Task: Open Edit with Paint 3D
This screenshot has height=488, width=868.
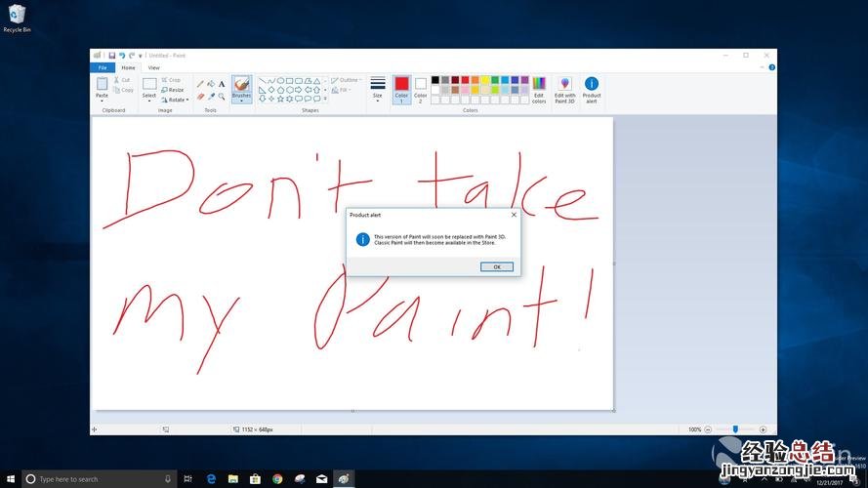Action: 564,89
